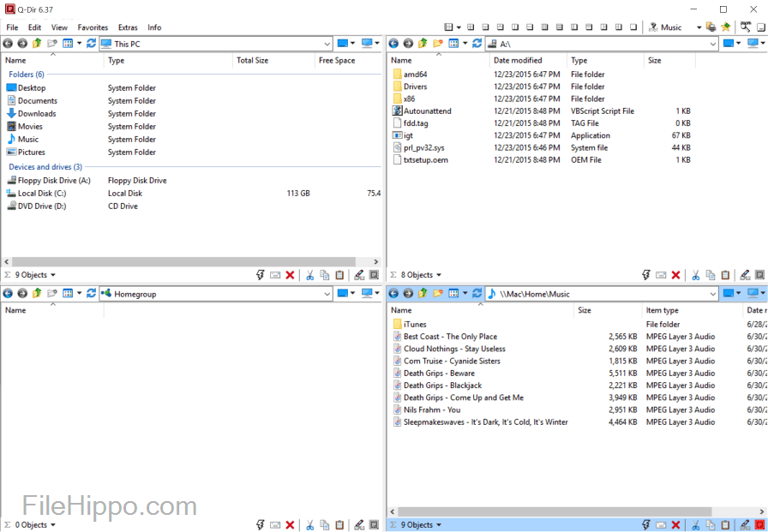This screenshot has height=532, width=768.
Task: Collapse the Folders (6) group
Action: click(x=27, y=75)
